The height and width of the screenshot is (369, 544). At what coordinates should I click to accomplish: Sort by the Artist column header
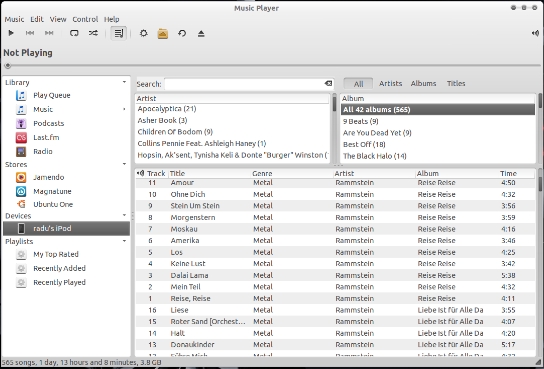coord(374,173)
